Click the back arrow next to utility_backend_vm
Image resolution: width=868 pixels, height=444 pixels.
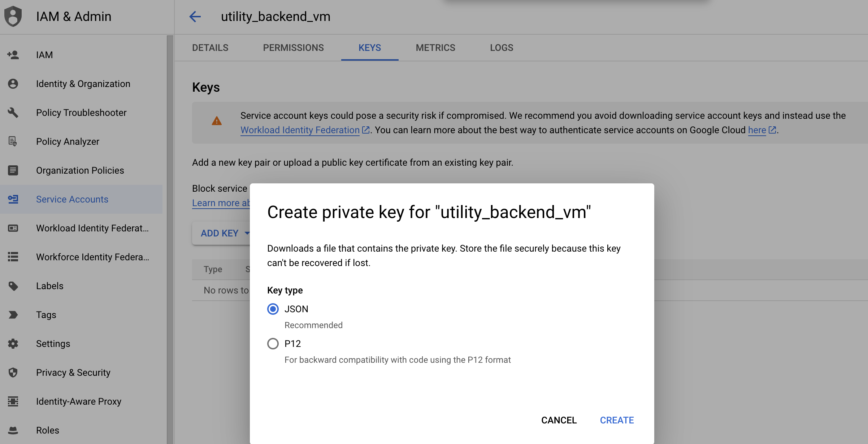pos(195,17)
